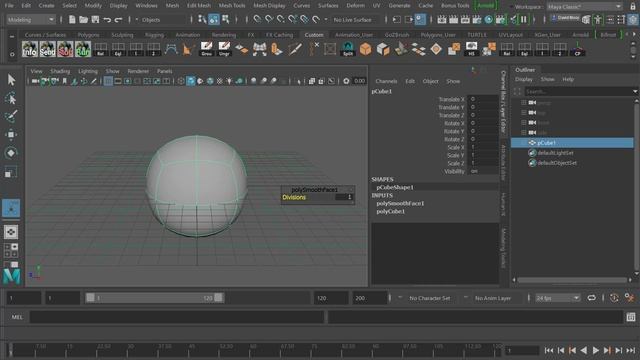Screen dimensions: 640x360
Task: Open the Channels menu in Channel Box
Action: [x=386, y=81]
